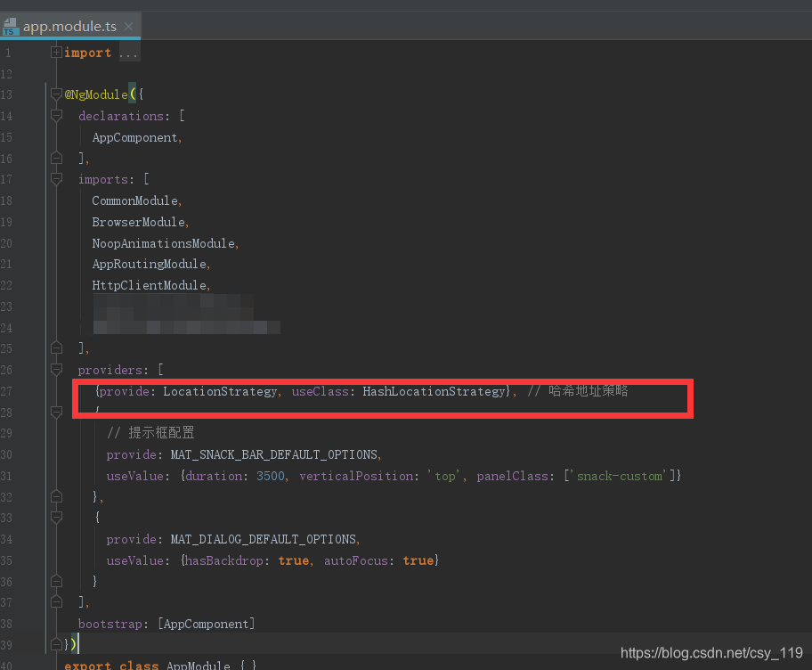Click 'AppModule' in the export class line

199,665
